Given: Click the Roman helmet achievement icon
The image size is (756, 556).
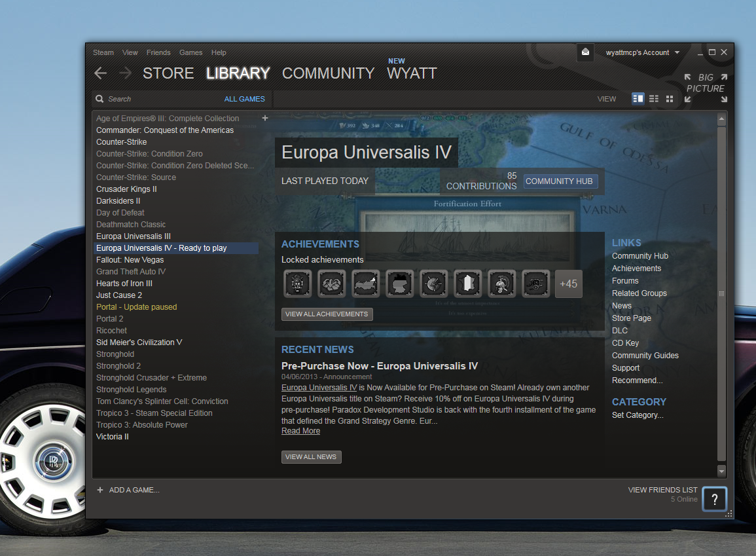Looking at the screenshot, I should pos(501,284).
